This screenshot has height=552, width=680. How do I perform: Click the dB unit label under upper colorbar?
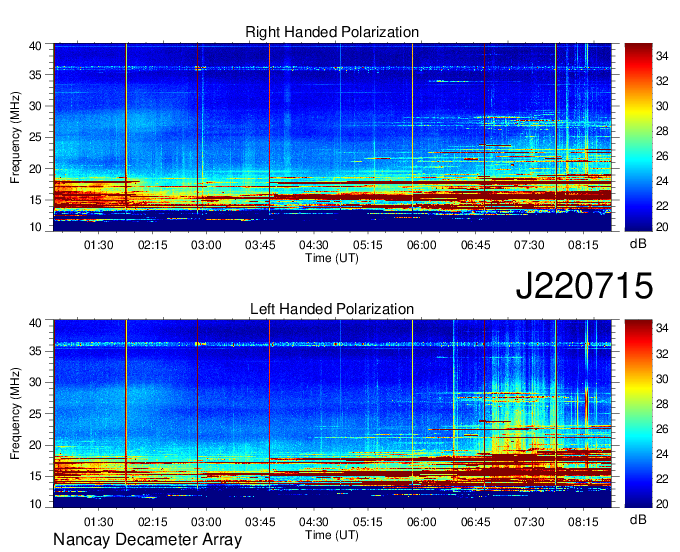coord(638,244)
